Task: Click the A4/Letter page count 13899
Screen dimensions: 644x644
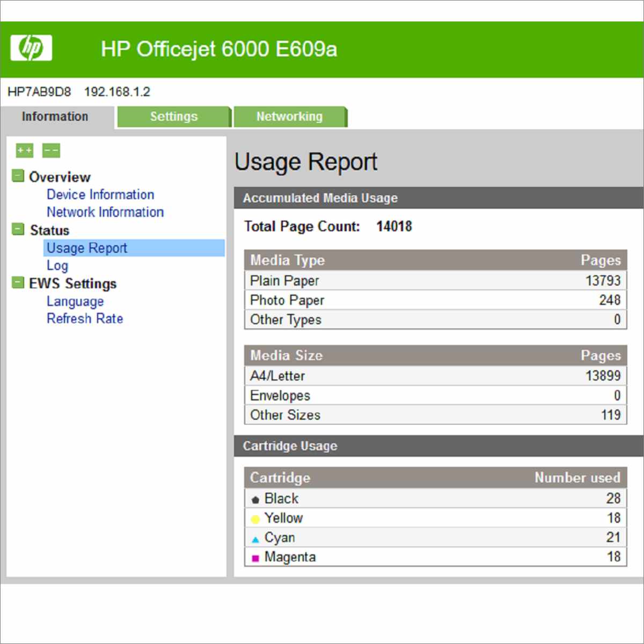Action: point(603,376)
